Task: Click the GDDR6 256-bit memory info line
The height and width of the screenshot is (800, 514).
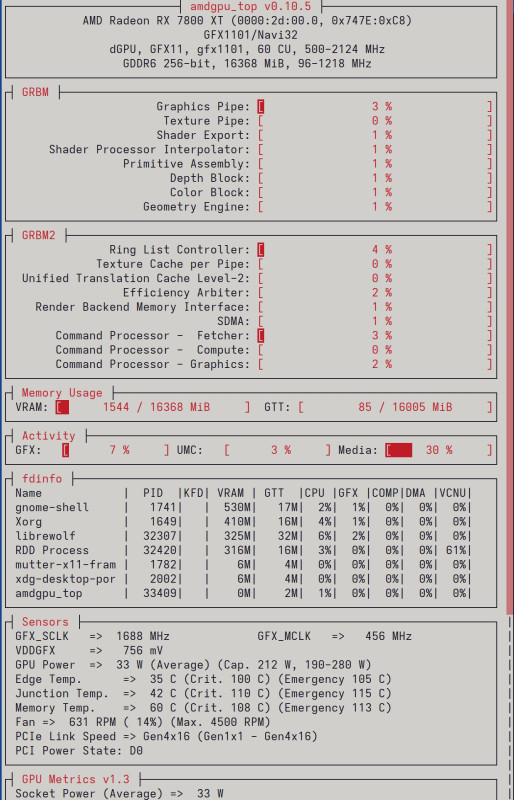Action: click(x=247, y=63)
